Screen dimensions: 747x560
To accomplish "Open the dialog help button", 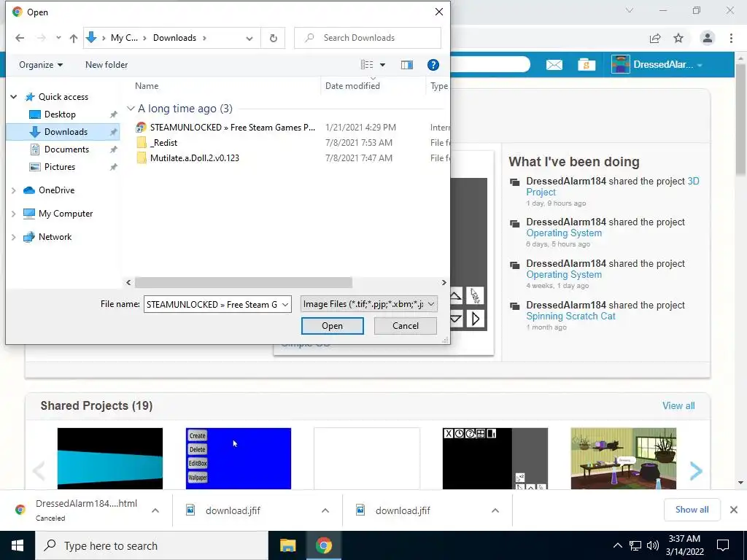I will [x=433, y=65].
